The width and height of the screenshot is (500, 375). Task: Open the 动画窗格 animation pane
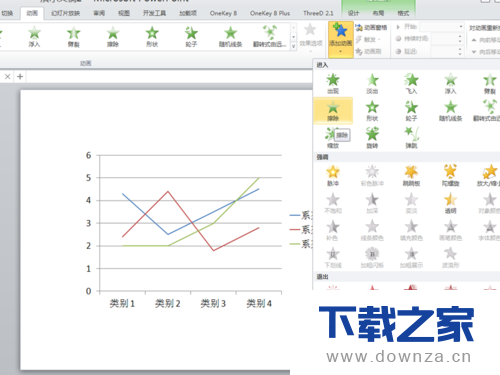point(371,27)
